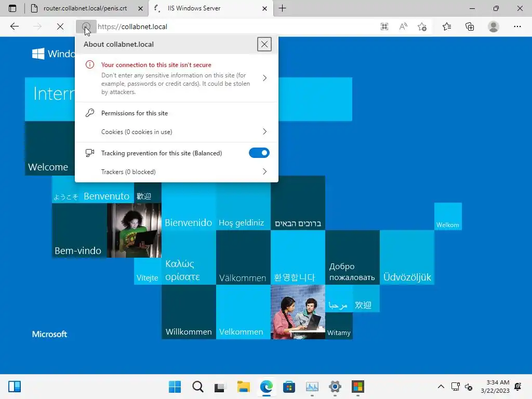
Task: Click the user profile avatar
Action: point(494,26)
